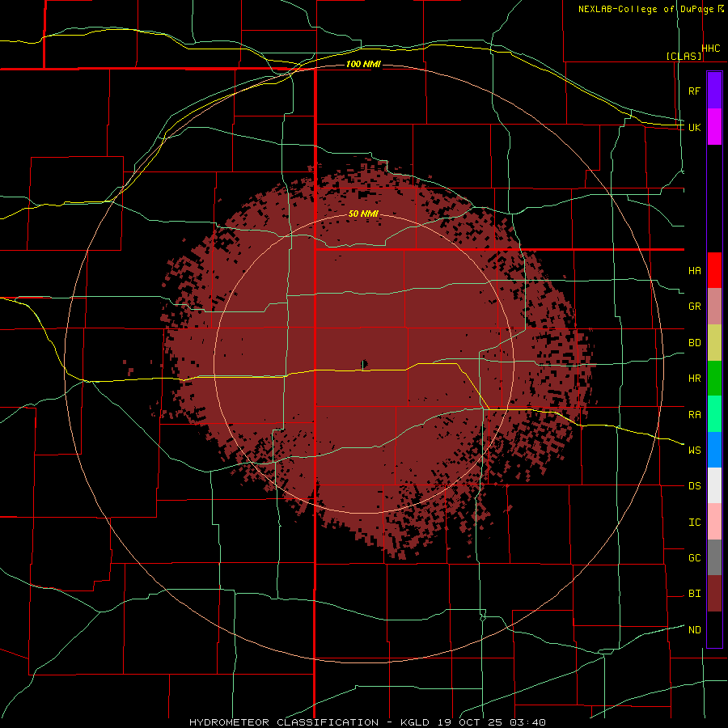728x728 pixels.
Task: Click the UK legend label
Action: pos(695,128)
